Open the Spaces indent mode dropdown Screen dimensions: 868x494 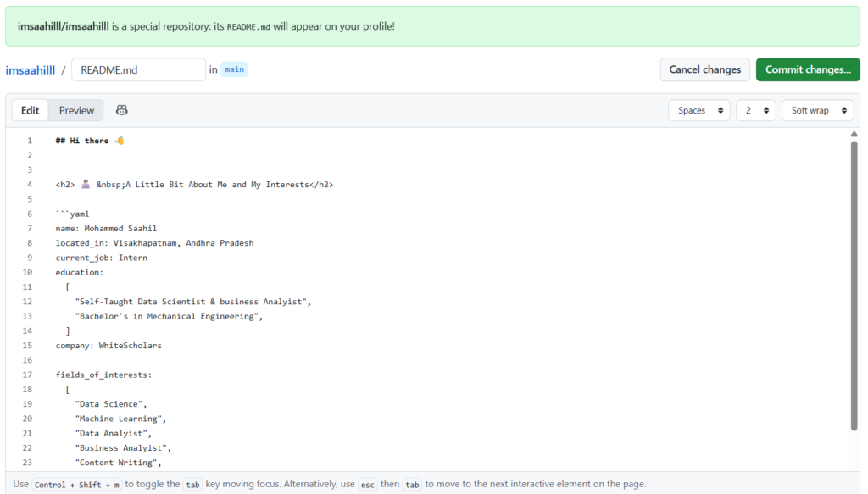(x=698, y=110)
